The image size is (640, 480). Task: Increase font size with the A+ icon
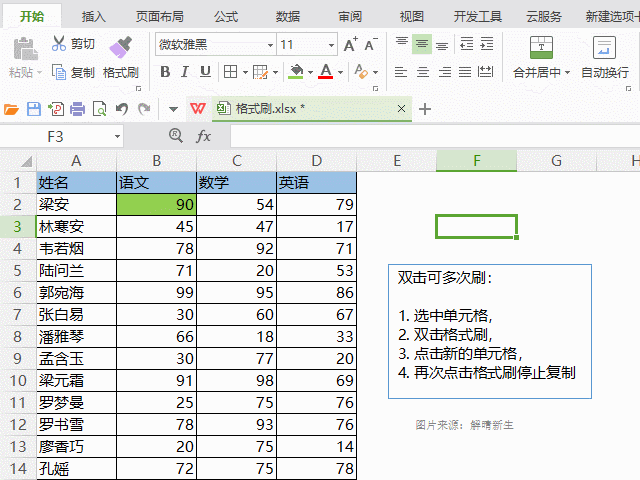click(350, 44)
